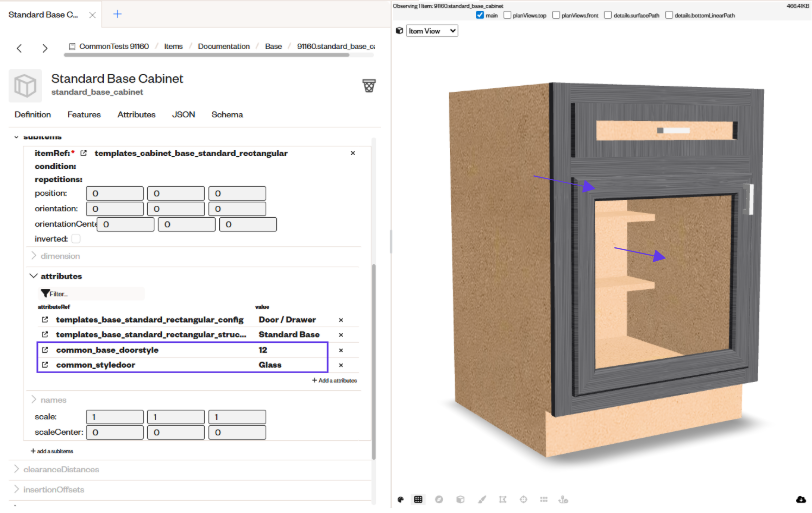Click the dotted grid icon in viewer toolbar
Image resolution: width=812 pixels, height=513 pixels.
click(543, 500)
